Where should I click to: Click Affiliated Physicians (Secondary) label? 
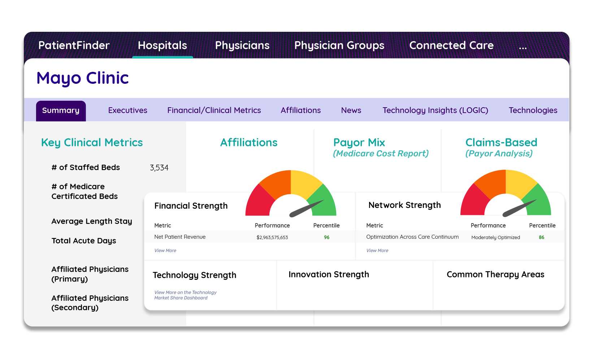coord(90,303)
